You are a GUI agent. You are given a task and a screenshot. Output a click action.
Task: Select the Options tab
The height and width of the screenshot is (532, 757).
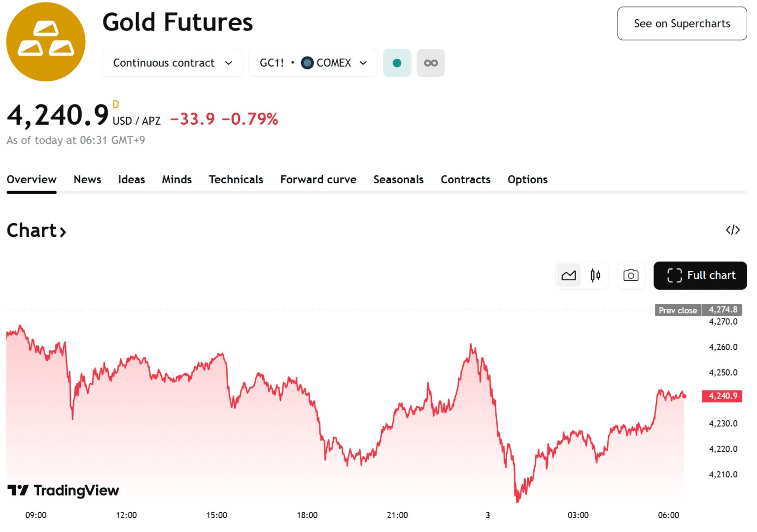527,180
